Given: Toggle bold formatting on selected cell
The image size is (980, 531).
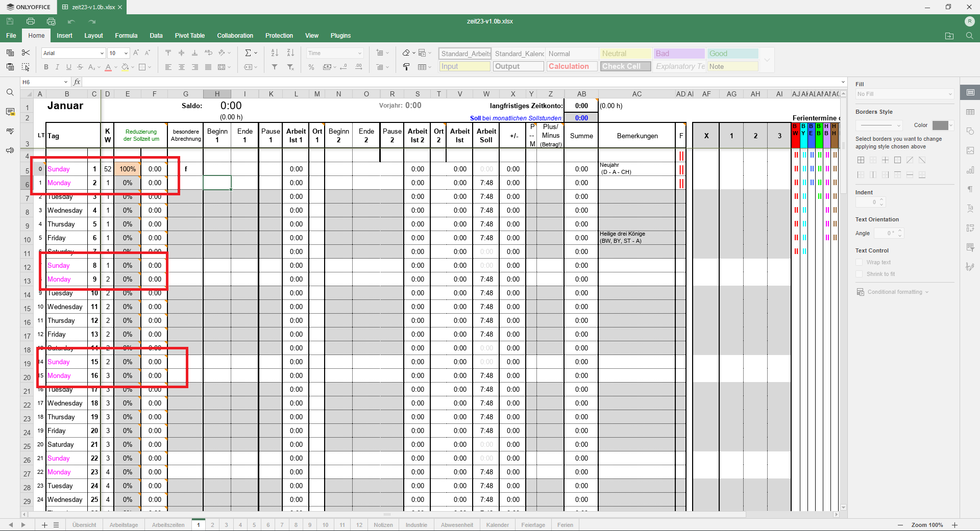Looking at the screenshot, I should click(x=46, y=67).
